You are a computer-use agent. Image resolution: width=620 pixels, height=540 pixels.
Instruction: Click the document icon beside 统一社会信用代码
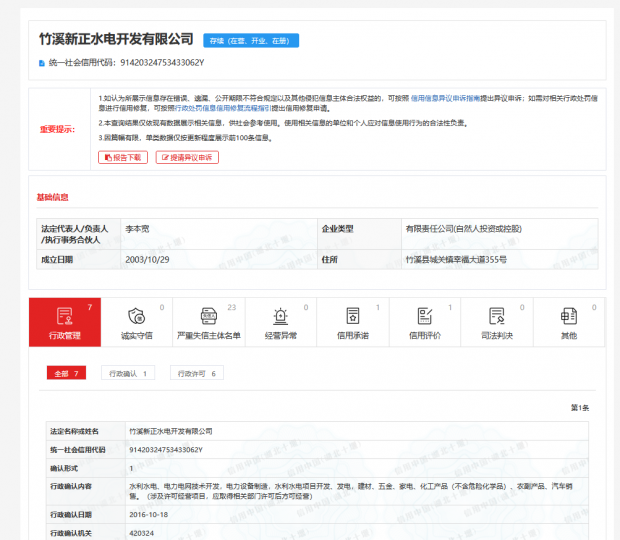(42, 63)
